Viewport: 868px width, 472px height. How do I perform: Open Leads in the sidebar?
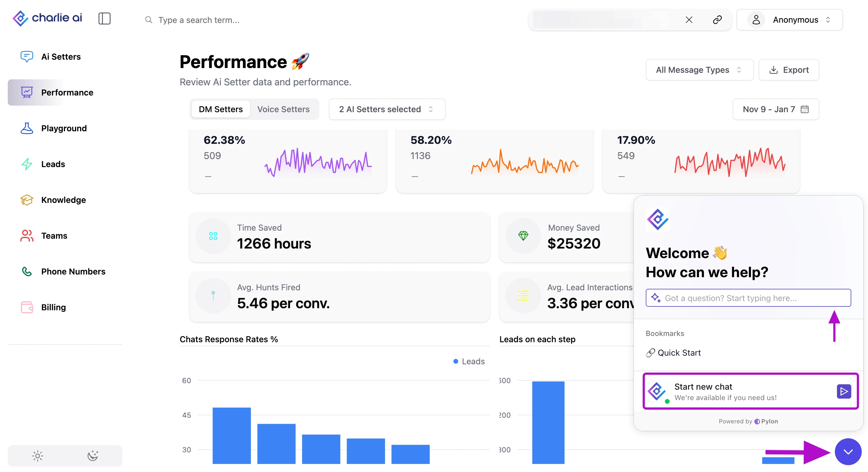[x=53, y=164]
